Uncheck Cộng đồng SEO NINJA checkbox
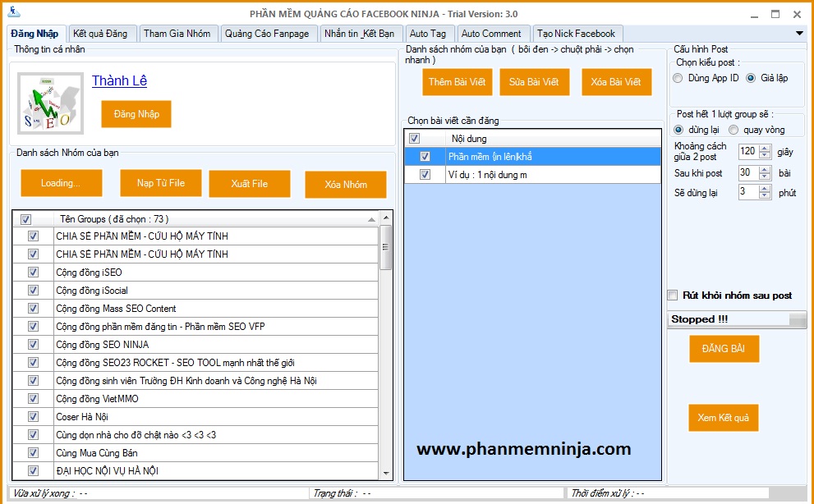 33,344
